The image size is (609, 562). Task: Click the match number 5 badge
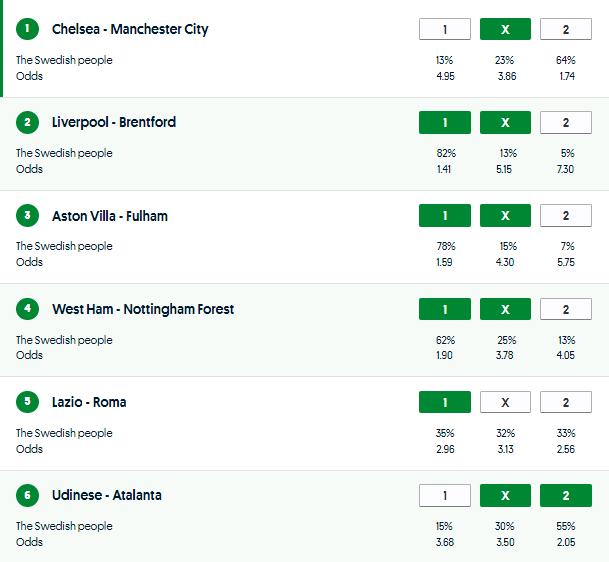click(27, 402)
